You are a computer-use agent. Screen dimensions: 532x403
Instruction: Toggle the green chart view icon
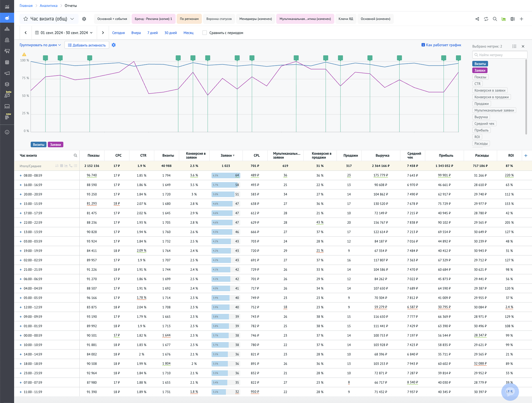tap(504, 19)
